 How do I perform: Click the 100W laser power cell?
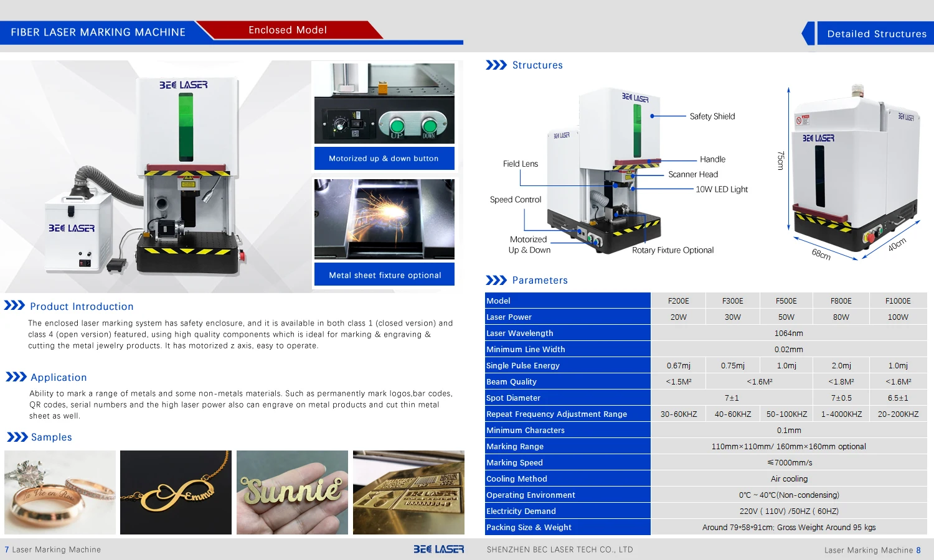[x=898, y=317]
